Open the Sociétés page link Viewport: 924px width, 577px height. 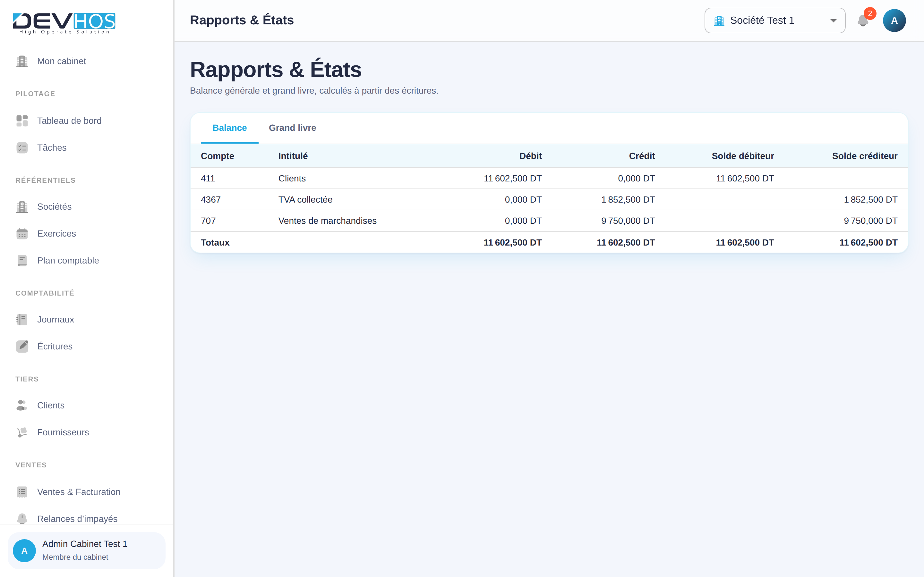click(x=54, y=206)
